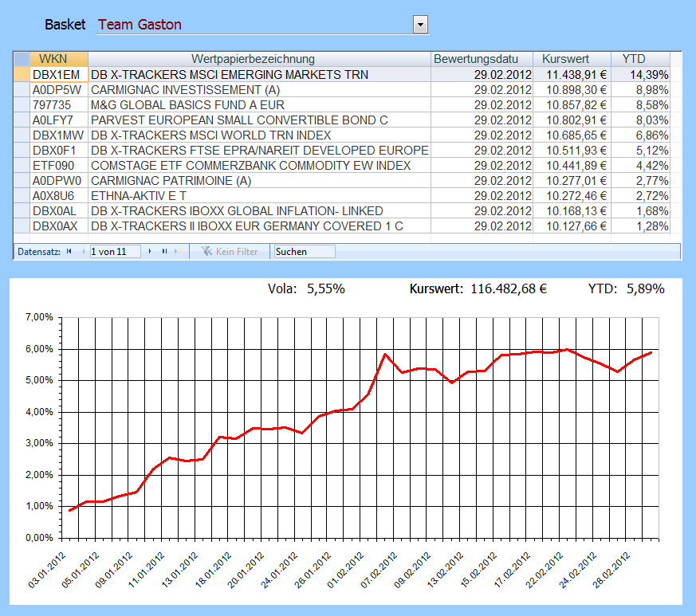This screenshot has width=696, height=616.
Task: Click the select-all corner box of table
Action: [x=22, y=59]
